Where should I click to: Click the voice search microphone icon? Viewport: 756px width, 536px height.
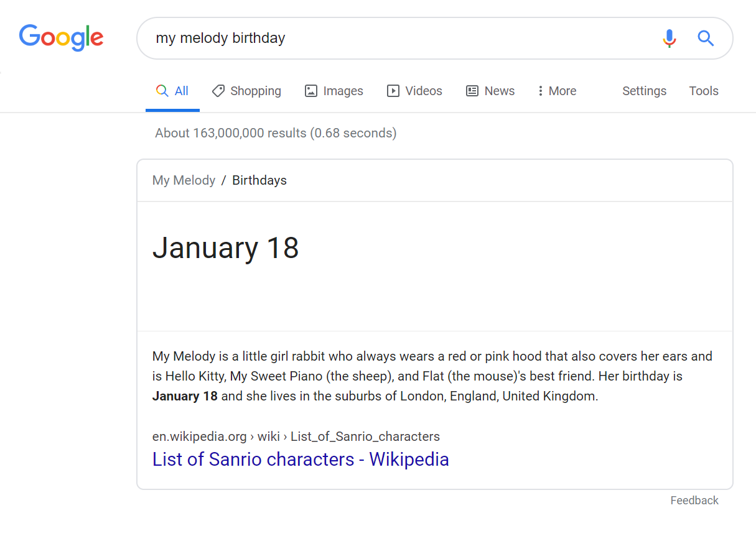(670, 39)
